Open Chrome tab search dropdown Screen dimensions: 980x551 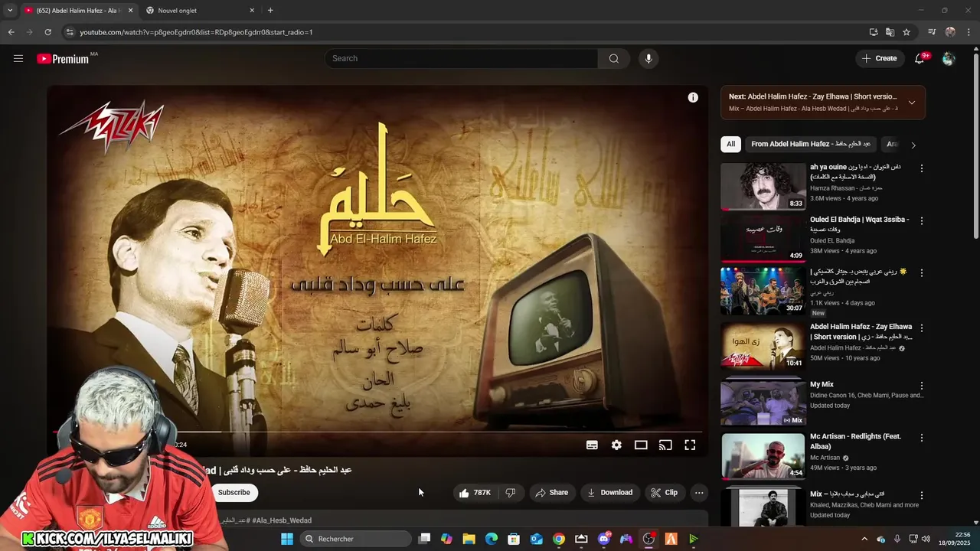pyautogui.click(x=10, y=10)
